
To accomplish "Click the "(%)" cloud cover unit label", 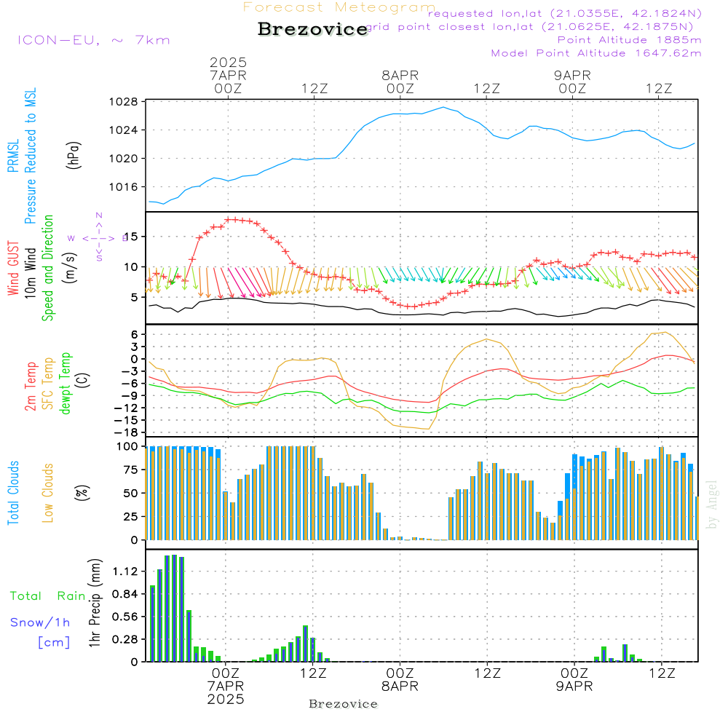I will click(x=82, y=493).
